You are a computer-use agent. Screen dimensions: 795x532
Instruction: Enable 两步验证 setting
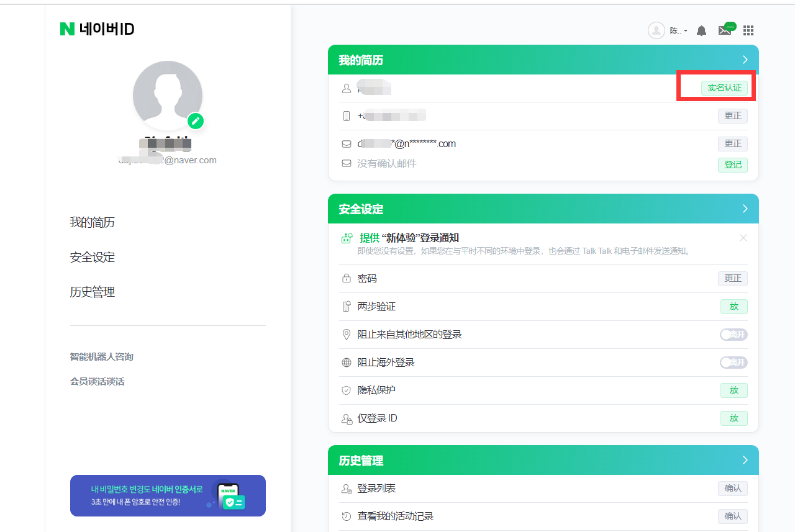(x=734, y=307)
